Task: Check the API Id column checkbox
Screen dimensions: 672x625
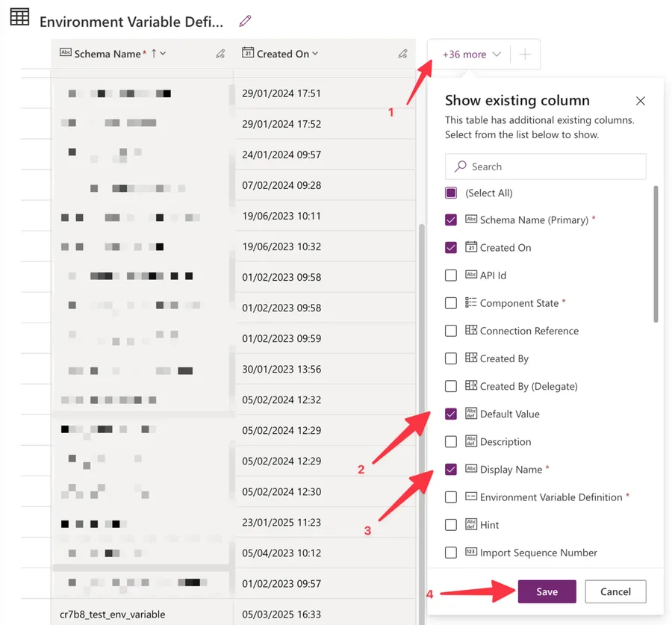Action: 451,276
